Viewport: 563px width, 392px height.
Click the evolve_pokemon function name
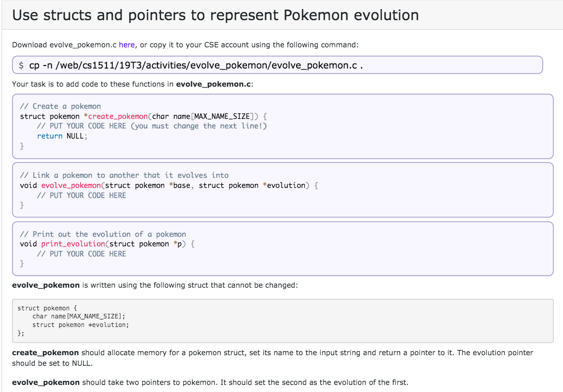tap(72, 185)
